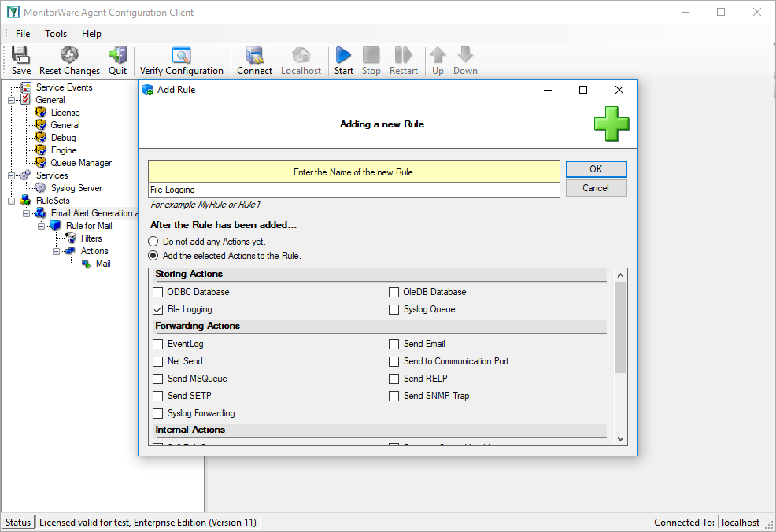Image resolution: width=776 pixels, height=532 pixels.
Task: Click the Quit toolbar icon
Action: [118, 55]
